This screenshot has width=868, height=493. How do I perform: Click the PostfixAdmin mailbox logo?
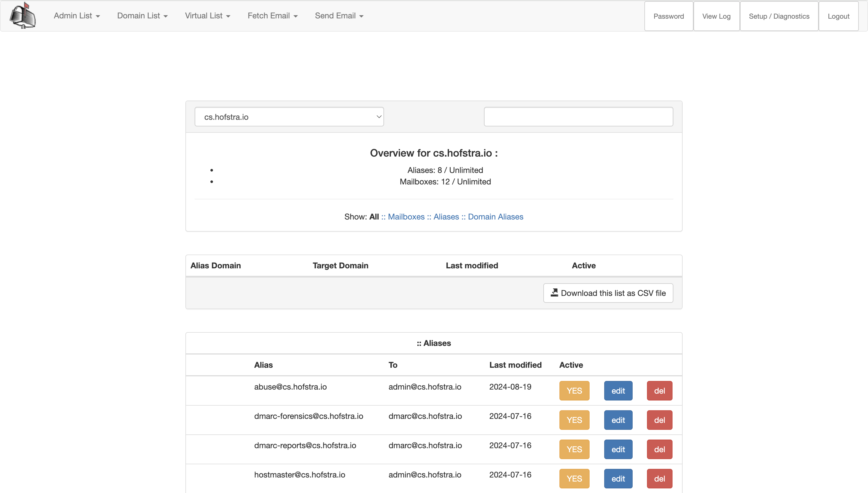pyautogui.click(x=23, y=16)
